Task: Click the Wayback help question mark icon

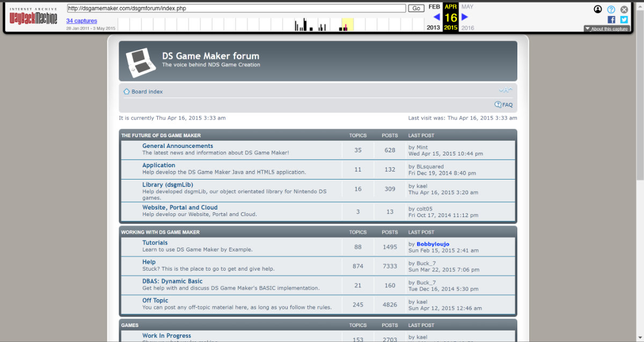Action: point(611,9)
